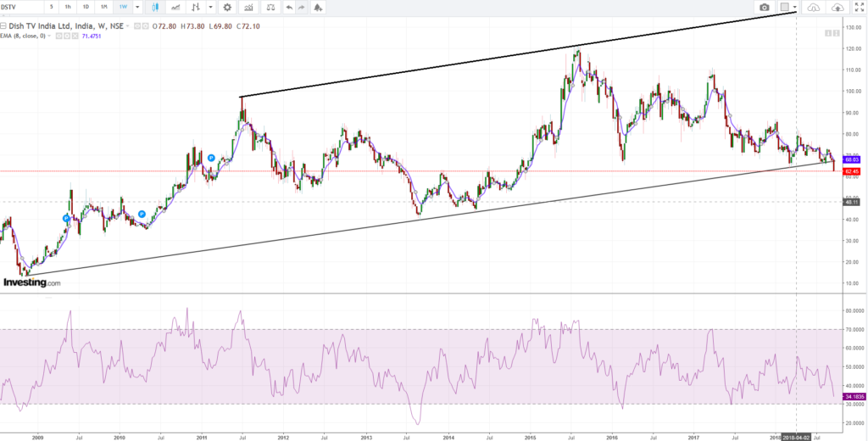Open dropdown beside Dish TV India title
Image resolution: width=868 pixels, height=441 pixels.
click(x=127, y=26)
